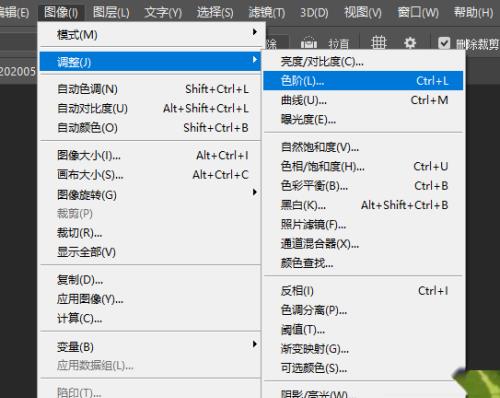Choose 裁切(R) command
Image resolution: width=500 pixels, height=398 pixels.
click(150, 233)
